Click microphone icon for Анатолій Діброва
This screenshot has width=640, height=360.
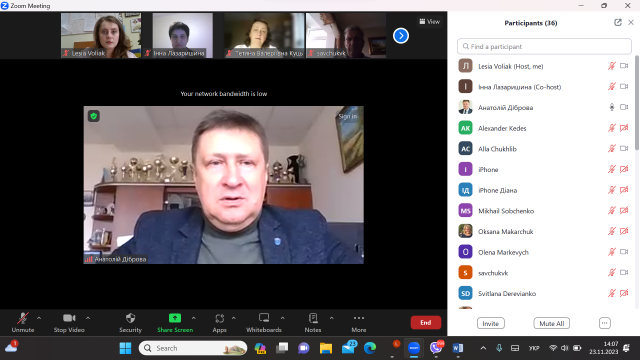coord(611,107)
